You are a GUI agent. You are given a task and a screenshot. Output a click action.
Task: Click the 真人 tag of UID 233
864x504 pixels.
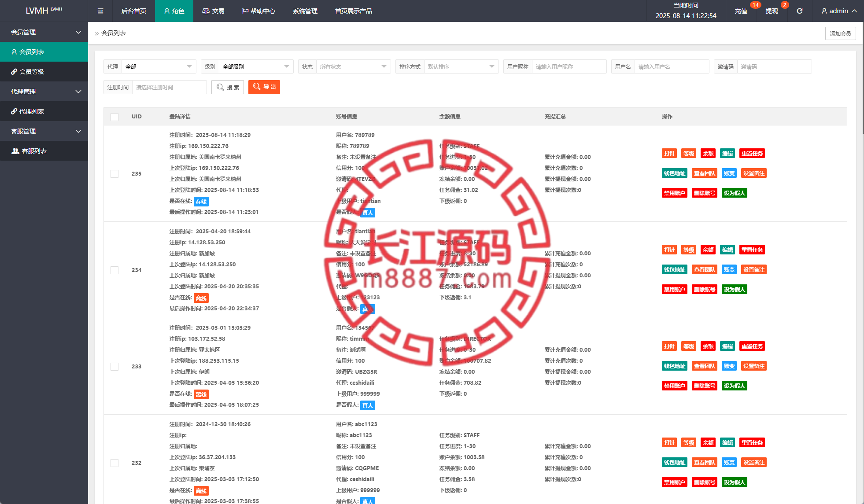tap(368, 406)
